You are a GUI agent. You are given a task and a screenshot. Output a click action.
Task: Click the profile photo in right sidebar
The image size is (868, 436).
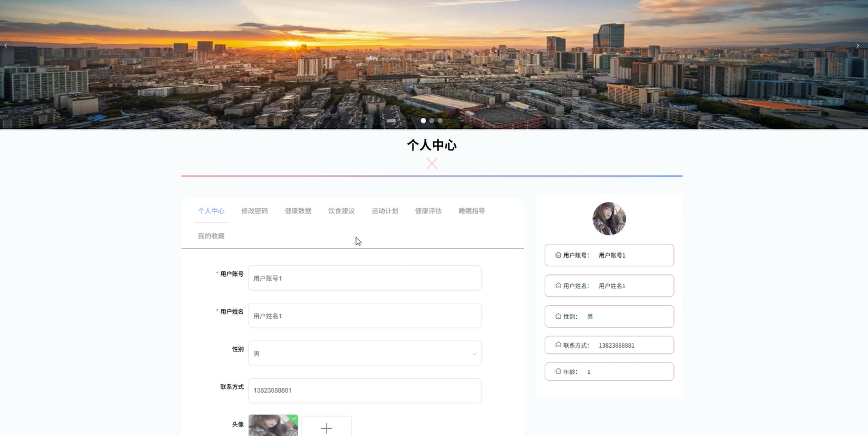pos(608,218)
